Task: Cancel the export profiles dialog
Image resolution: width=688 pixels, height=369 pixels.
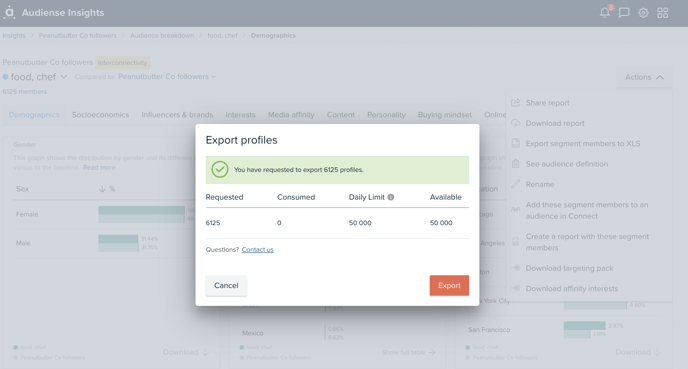Action: pos(226,285)
